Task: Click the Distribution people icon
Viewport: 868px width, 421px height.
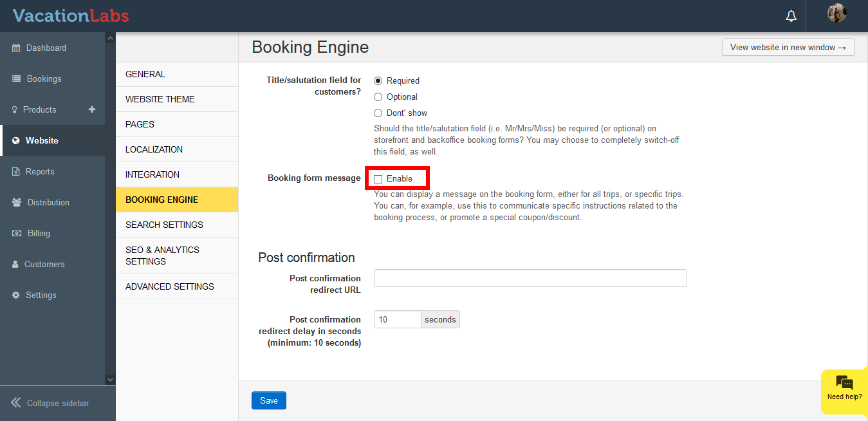Action: (17, 203)
